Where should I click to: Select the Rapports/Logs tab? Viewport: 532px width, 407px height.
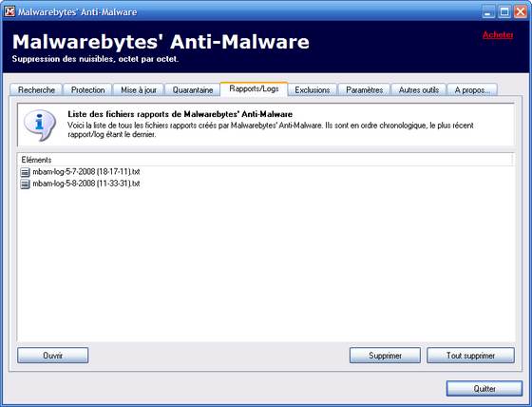(x=255, y=88)
